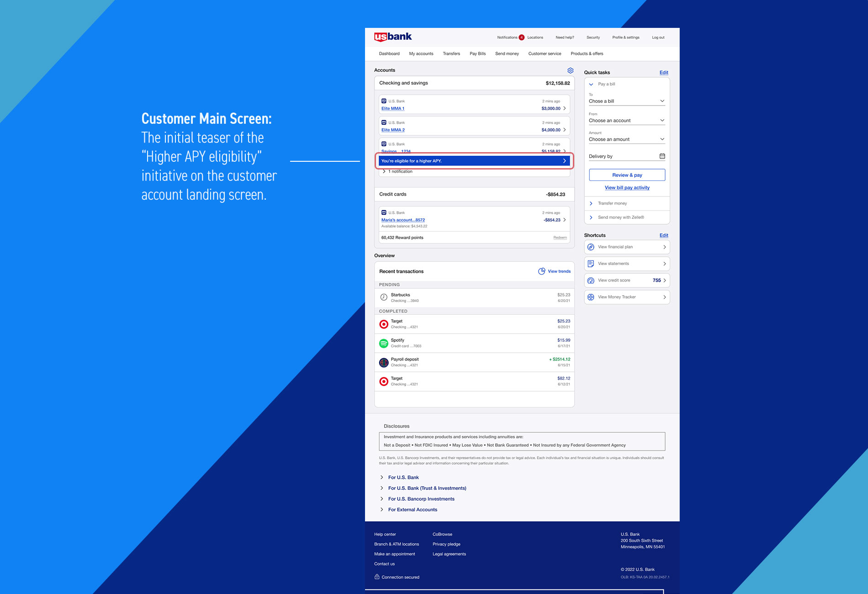Click the Connection secured lock icon
The height and width of the screenshot is (594, 868).
point(377,577)
